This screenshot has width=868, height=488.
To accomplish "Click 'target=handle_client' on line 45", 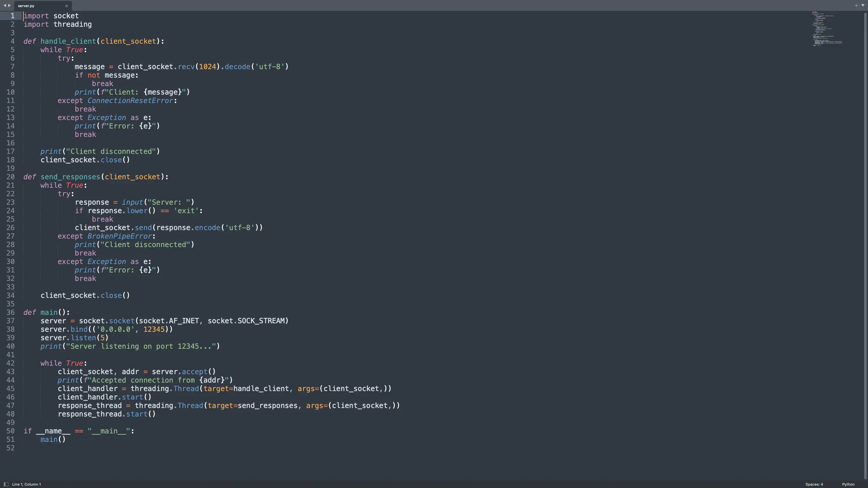I will [246, 389].
